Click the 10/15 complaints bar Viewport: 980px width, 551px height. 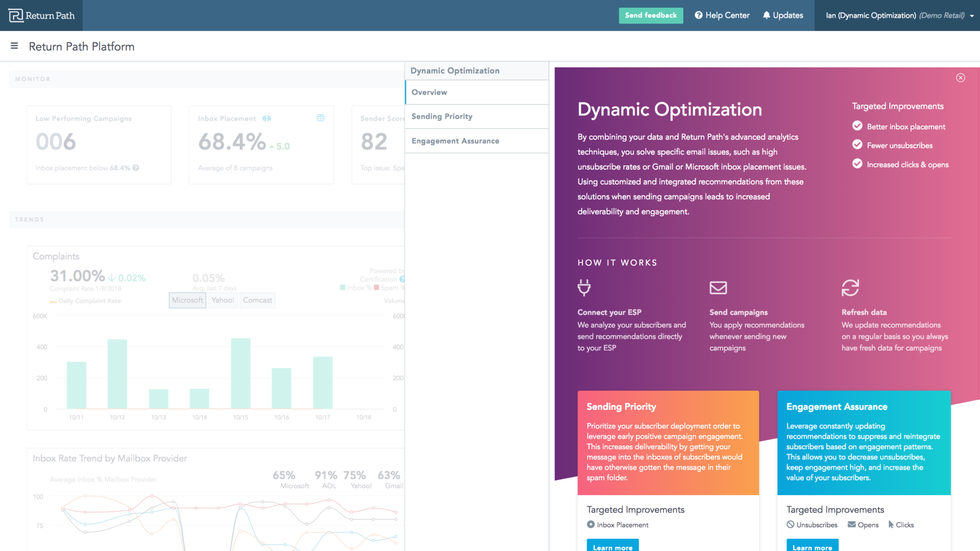pos(241,373)
